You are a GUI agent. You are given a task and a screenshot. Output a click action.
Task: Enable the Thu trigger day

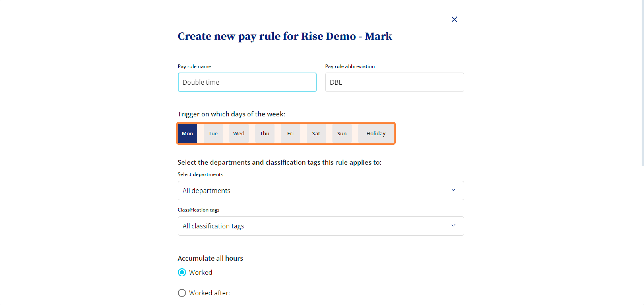coord(264,133)
